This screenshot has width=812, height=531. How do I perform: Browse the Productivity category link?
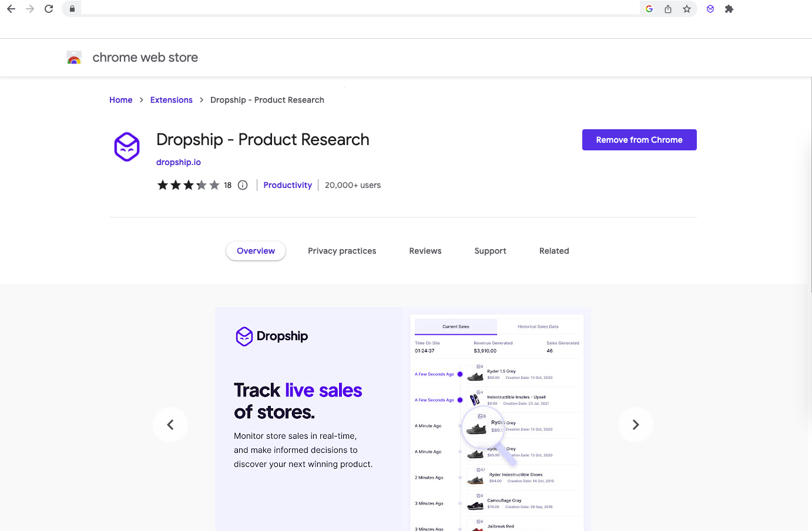coord(287,184)
